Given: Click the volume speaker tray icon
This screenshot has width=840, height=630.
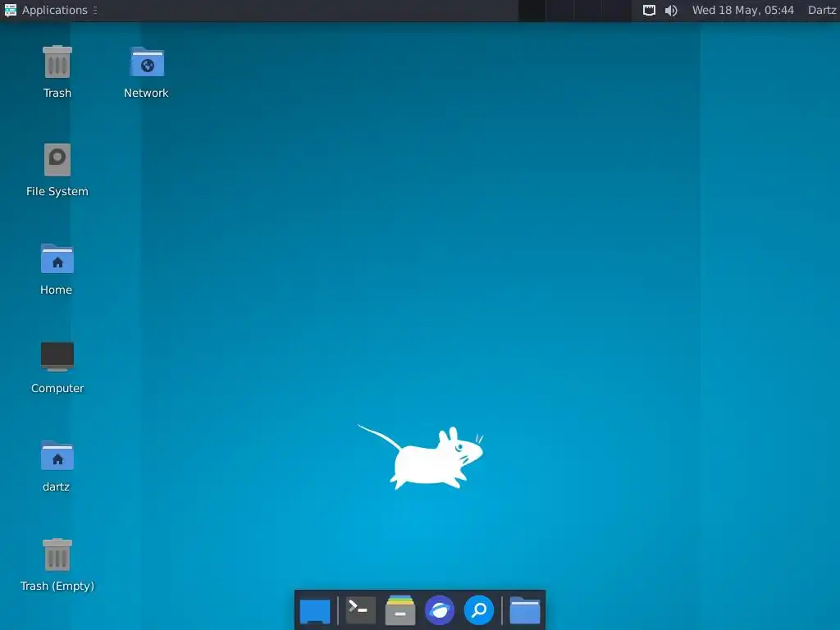Looking at the screenshot, I should 671,10.
